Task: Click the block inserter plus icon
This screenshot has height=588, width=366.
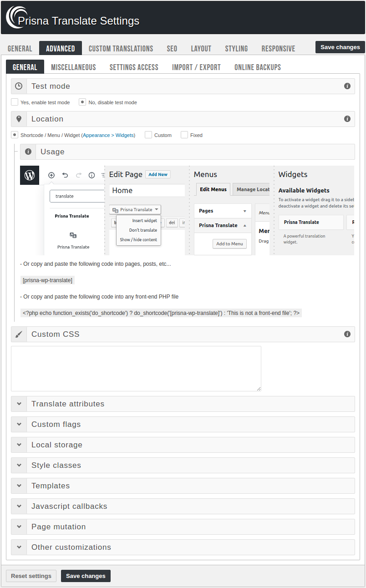Action: pyautogui.click(x=51, y=175)
